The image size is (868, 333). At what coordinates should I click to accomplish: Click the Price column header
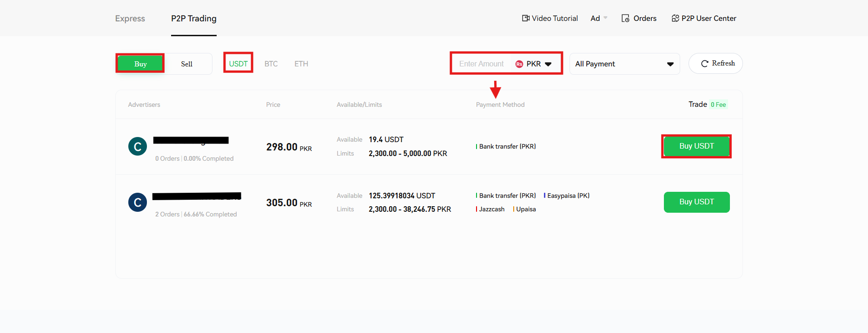click(273, 104)
